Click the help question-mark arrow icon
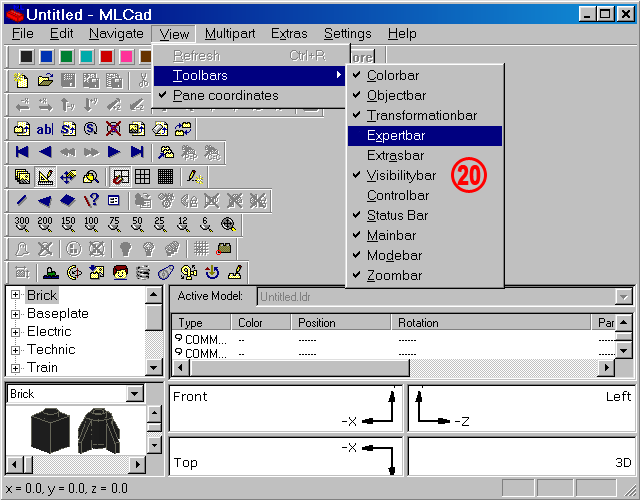This screenshot has width=640, height=500. (91, 200)
